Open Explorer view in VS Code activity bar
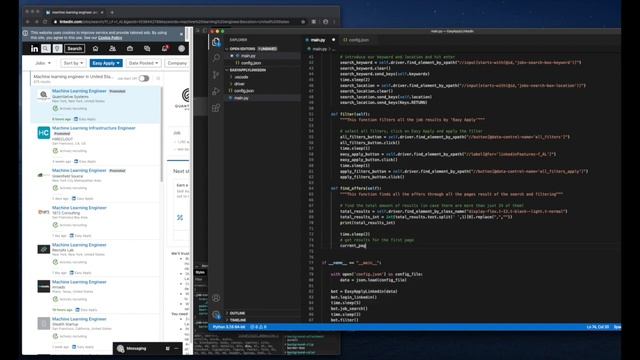The height and width of the screenshot is (360, 640). click(x=216, y=42)
